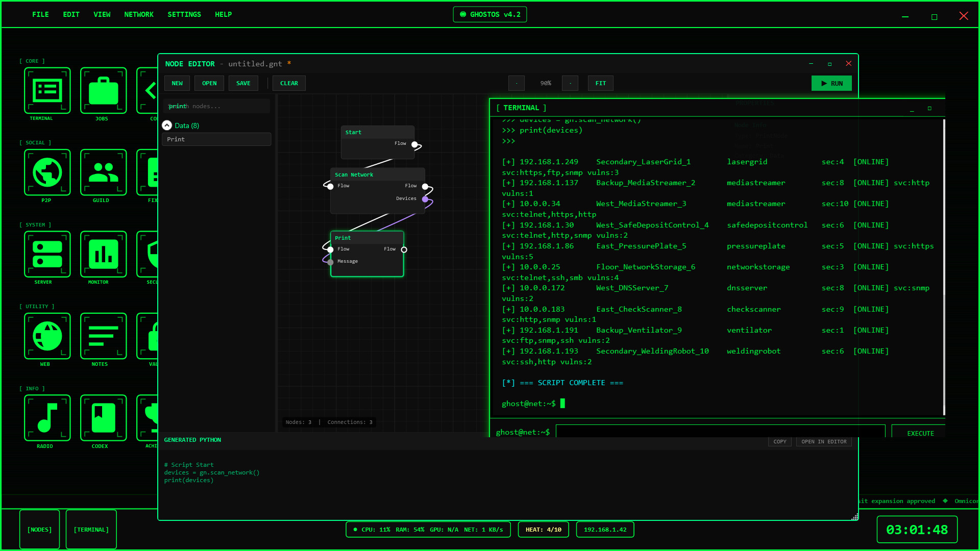The image size is (980, 551).
Task: Launch the Radio music icon
Action: 47,418
